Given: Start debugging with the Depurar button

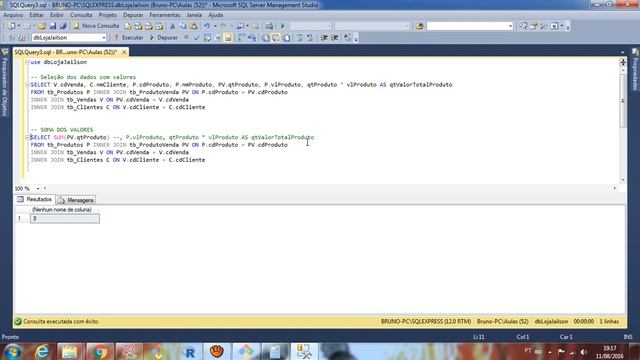Looking at the screenshot, I should coord(163,38).
